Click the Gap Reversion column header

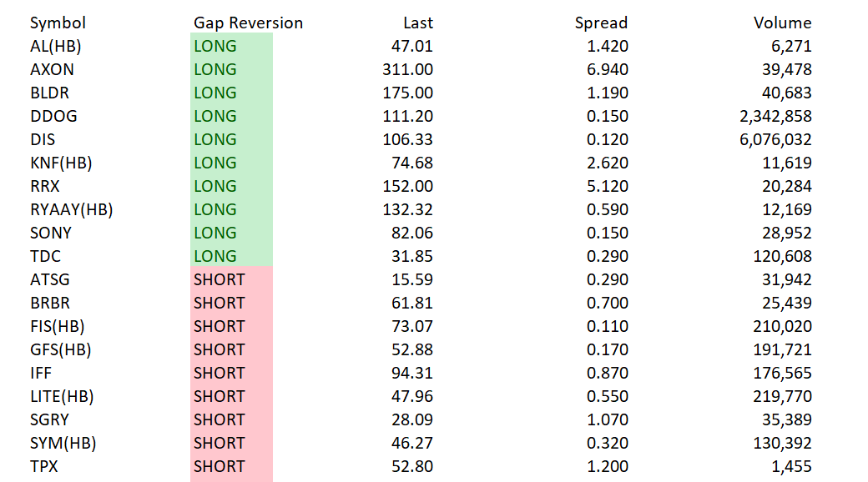pos(248,23)
